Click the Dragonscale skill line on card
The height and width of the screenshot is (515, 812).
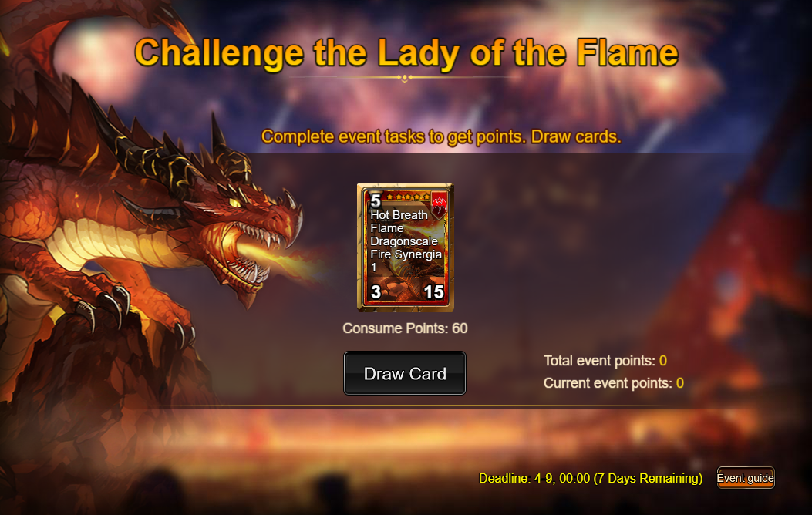point(404,241)
